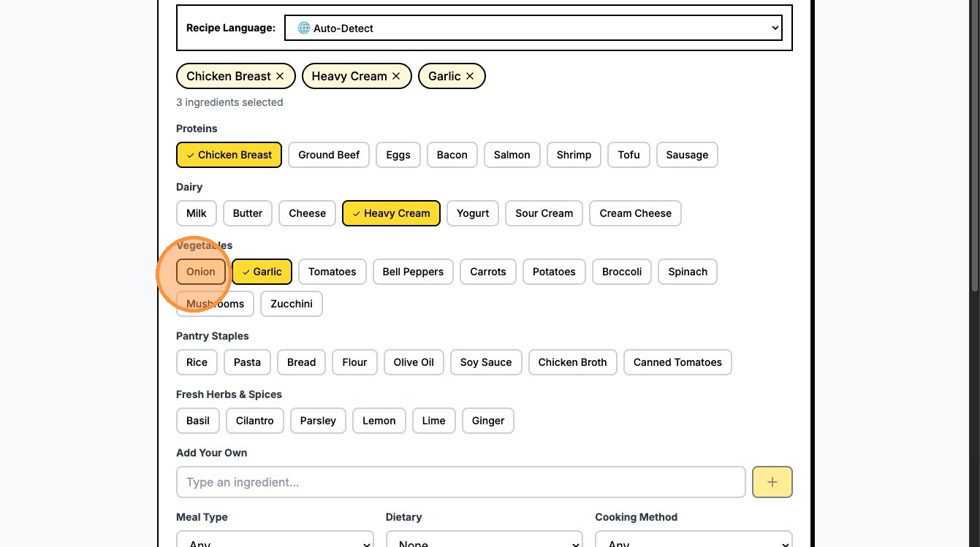Remove Heavy Cream tag with X icon

pyautogui.click(x=396, y=76)
